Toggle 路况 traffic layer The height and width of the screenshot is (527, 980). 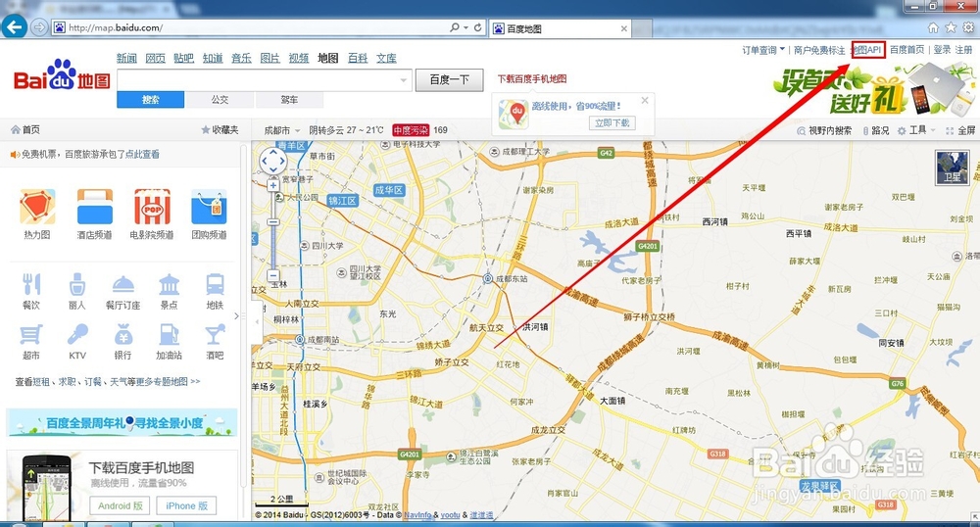(x=875, y=130)
